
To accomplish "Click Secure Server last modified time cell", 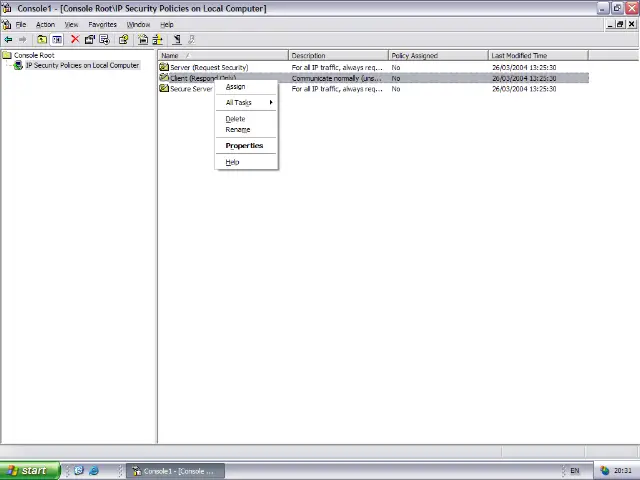I will click(524, 89).
